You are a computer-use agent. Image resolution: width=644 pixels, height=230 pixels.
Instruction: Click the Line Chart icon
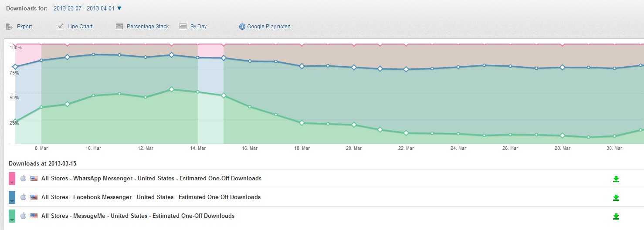(60, 27)
